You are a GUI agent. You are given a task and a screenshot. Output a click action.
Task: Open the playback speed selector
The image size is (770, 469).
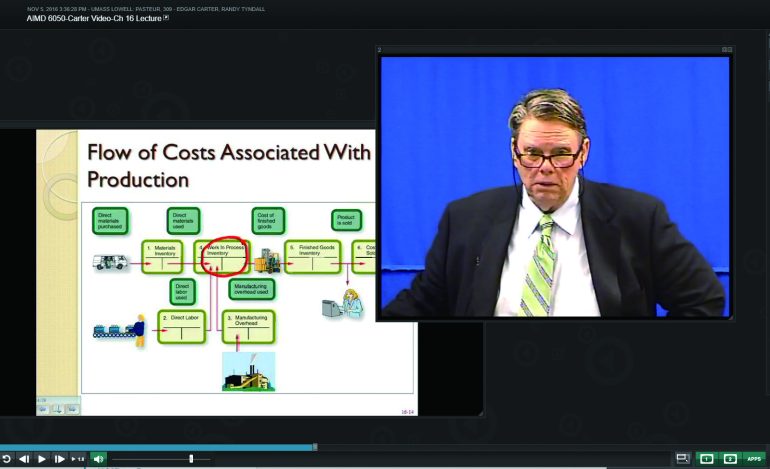79,459
